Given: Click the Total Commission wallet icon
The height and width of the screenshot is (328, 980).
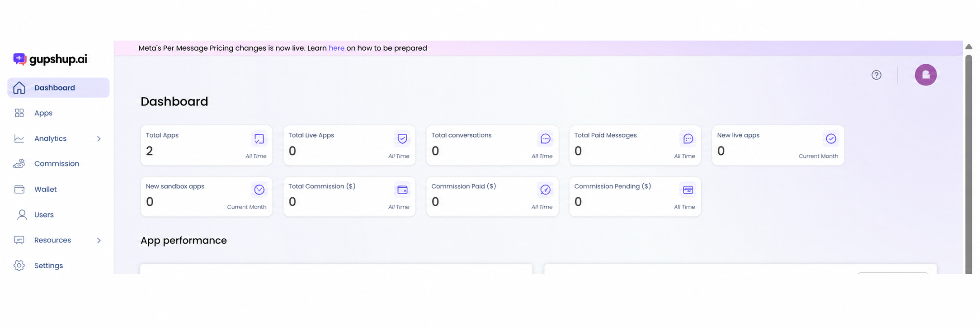Looking at the screenshot, I should (x=402, y=190).
